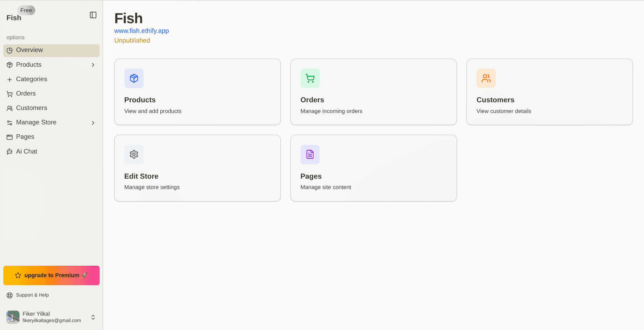The image size is (644, 330).
Task: Click the upgrade to Premium button
Action: (51, 275)
